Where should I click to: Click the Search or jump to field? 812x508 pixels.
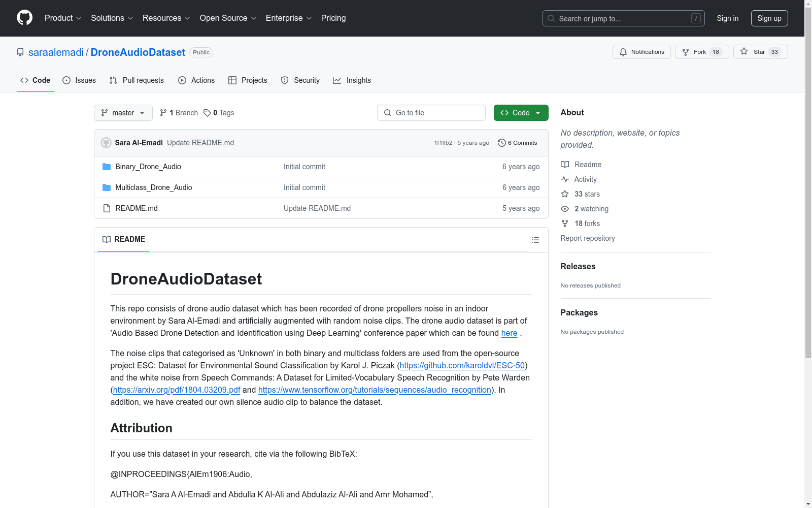click(624, 18)
